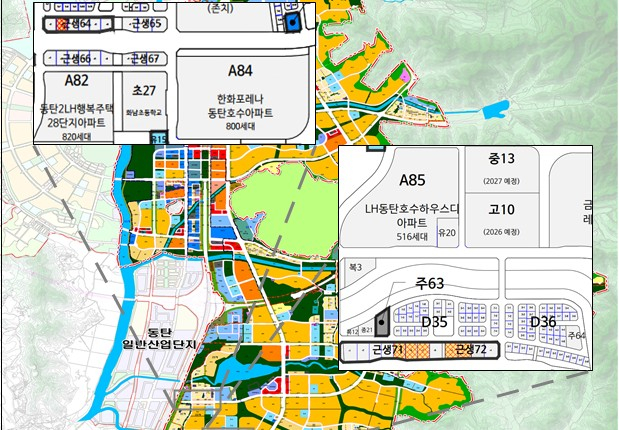Image resolution: width=619 pixels, height=430 pixels.
Task: Click the 동탄 일반산업단지 label
Action: (x=159, y=338)
